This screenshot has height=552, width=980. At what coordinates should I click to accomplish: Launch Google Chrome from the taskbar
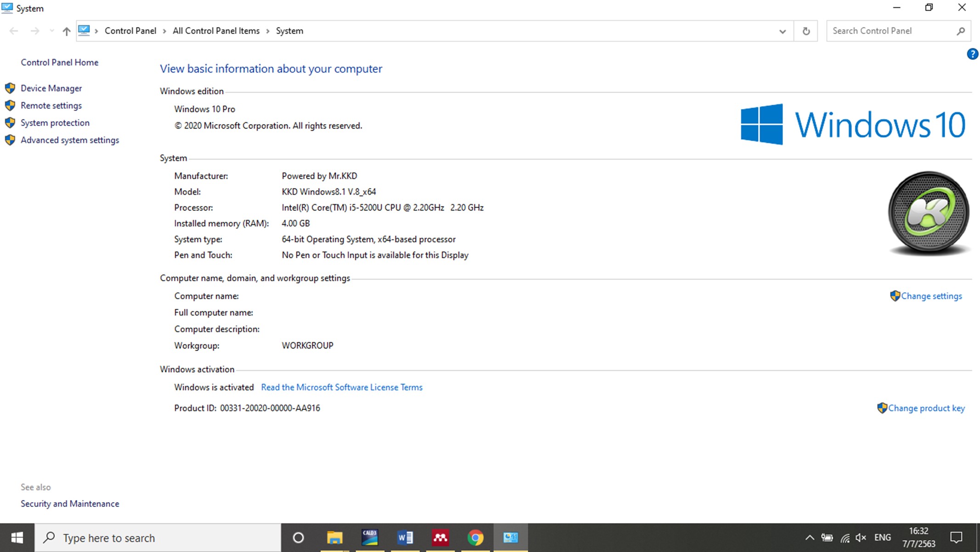coord(475,537)
